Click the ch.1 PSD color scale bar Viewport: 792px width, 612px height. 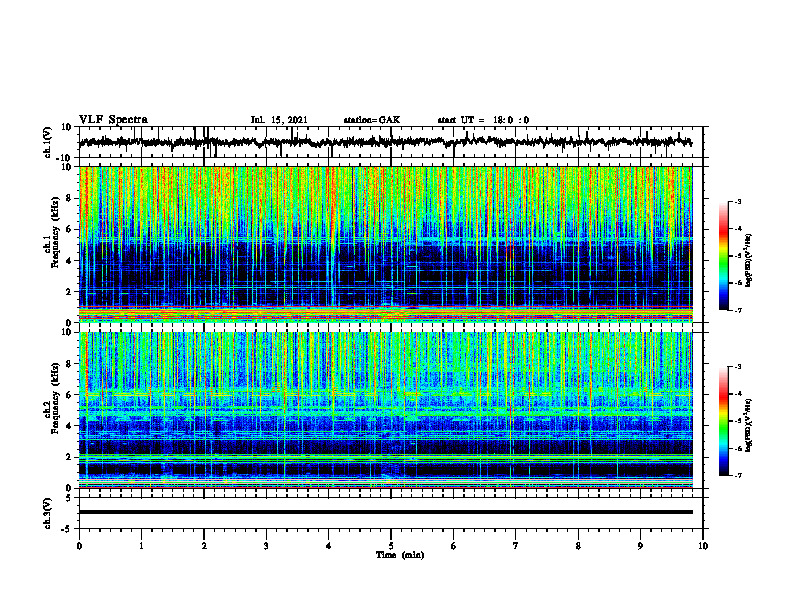[723, 256]
